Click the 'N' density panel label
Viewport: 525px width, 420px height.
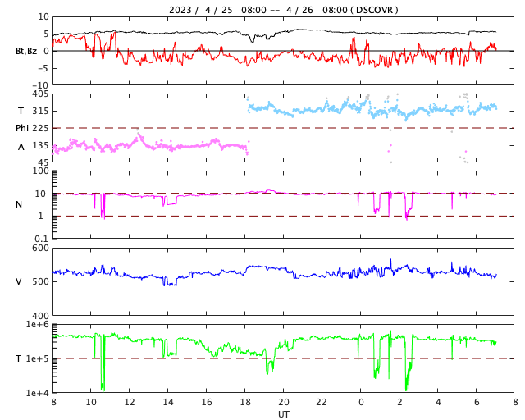pyautogui.click(x=19, y=204)
